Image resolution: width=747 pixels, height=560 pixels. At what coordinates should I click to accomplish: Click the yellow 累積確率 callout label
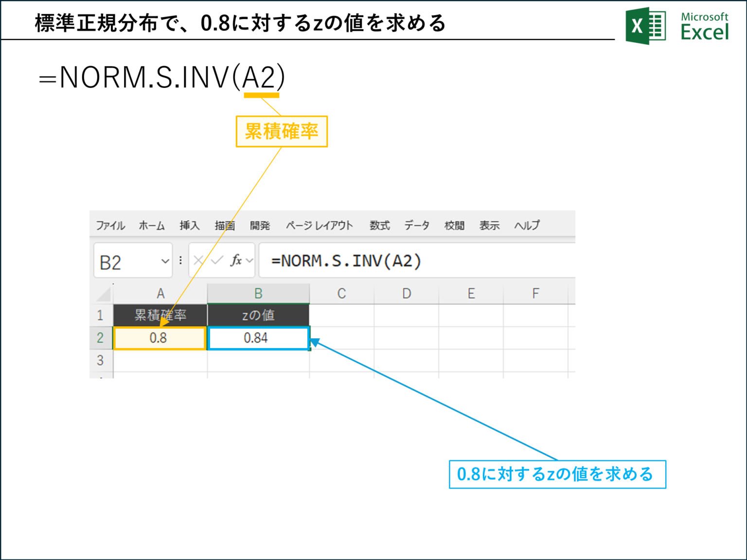(x=282, y=130)
